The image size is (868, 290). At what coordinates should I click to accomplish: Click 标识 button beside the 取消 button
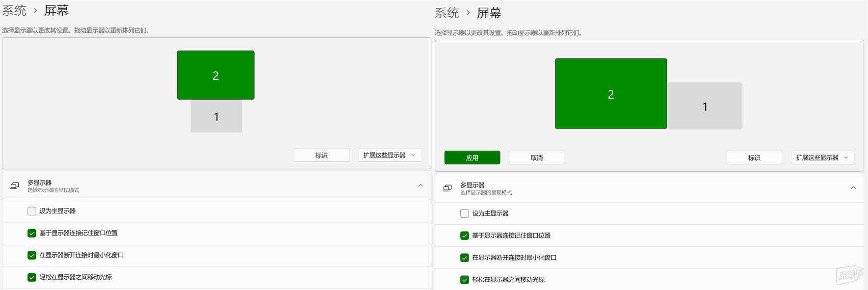(754, 158)
